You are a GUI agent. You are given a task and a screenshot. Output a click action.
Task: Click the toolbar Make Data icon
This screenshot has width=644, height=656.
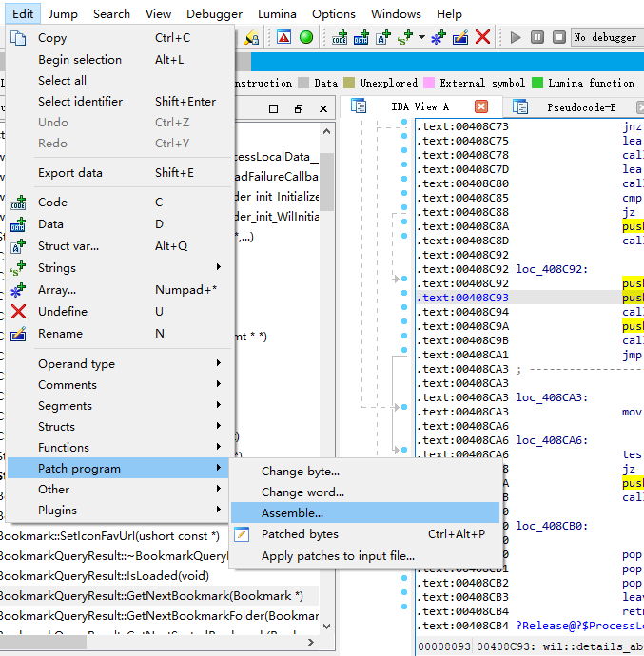[361, 38]
